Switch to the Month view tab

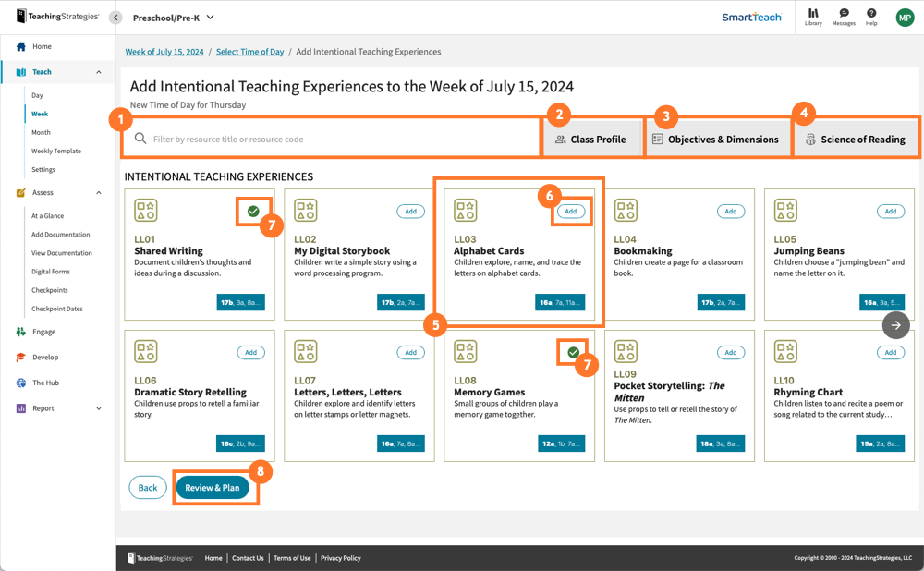pos(41,132)
